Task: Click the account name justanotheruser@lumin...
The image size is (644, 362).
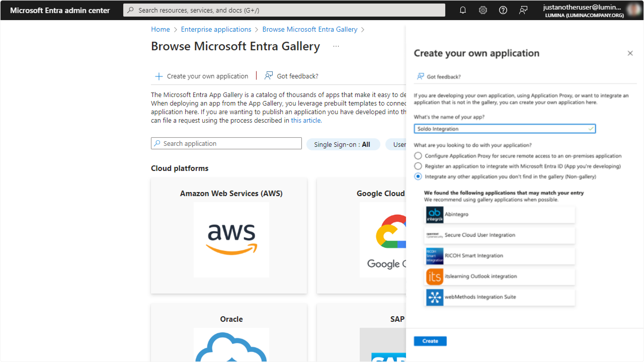Action: tap(582, 7)
